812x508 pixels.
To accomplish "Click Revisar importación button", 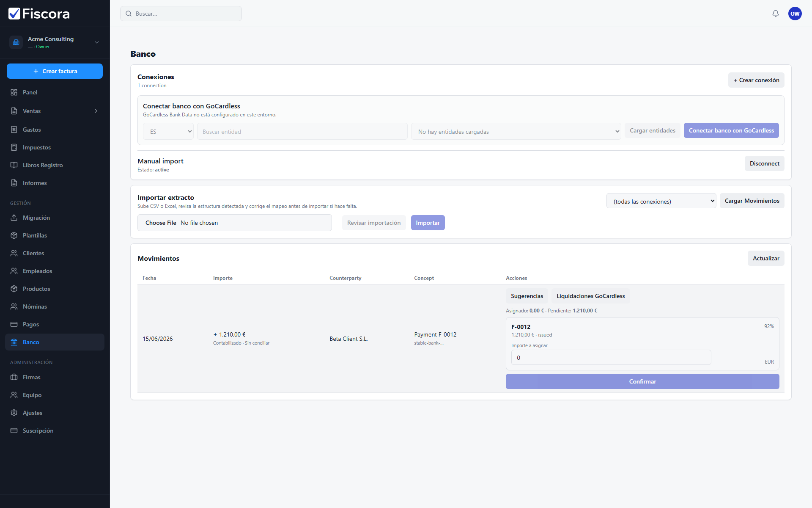I will pos(374,223).
